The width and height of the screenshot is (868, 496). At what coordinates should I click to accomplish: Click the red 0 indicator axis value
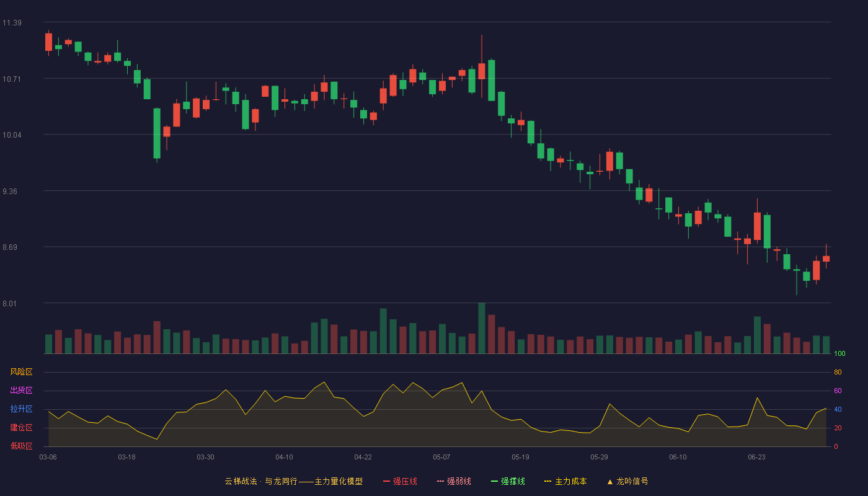836,446
